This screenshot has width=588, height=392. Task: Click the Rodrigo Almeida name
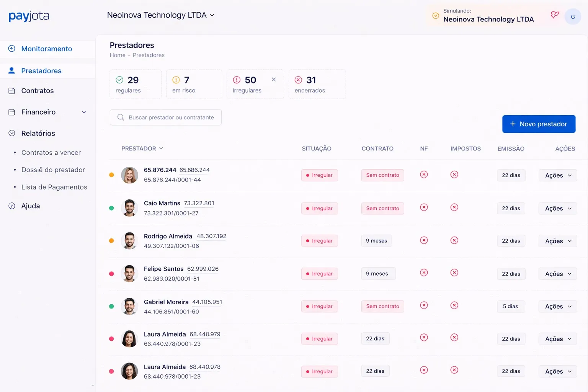tap(168, 236)
